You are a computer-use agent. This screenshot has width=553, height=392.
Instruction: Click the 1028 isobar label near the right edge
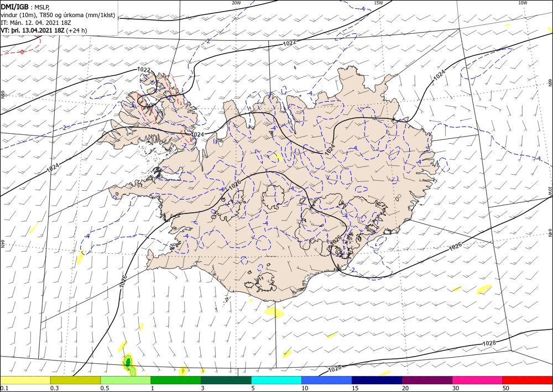(x=489, y=343)
